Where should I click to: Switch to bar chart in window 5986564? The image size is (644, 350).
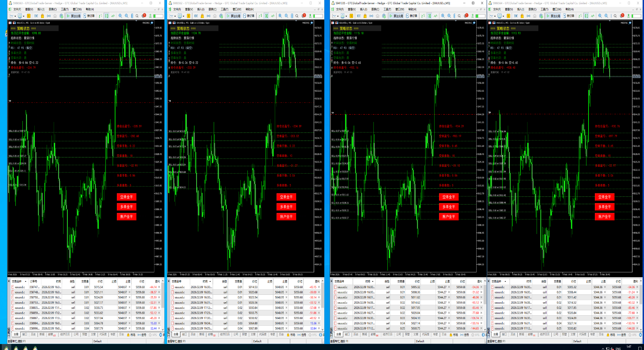pos(580,16)
